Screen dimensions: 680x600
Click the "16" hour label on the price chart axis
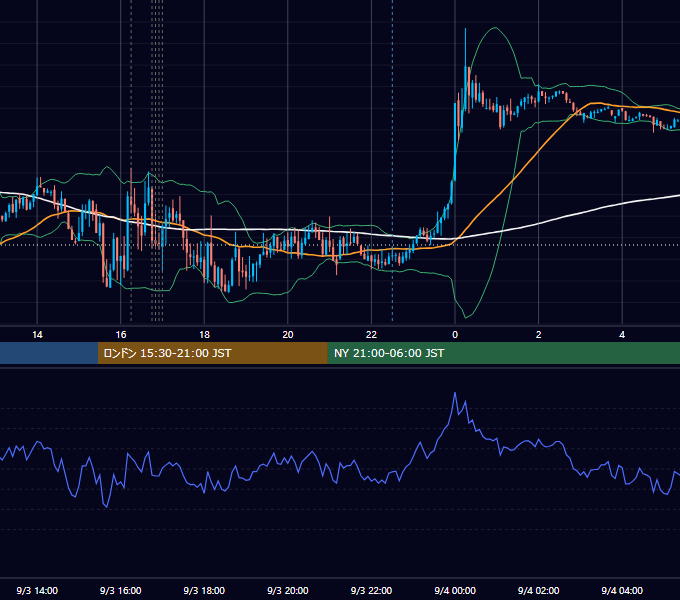[x=121, y=335]
